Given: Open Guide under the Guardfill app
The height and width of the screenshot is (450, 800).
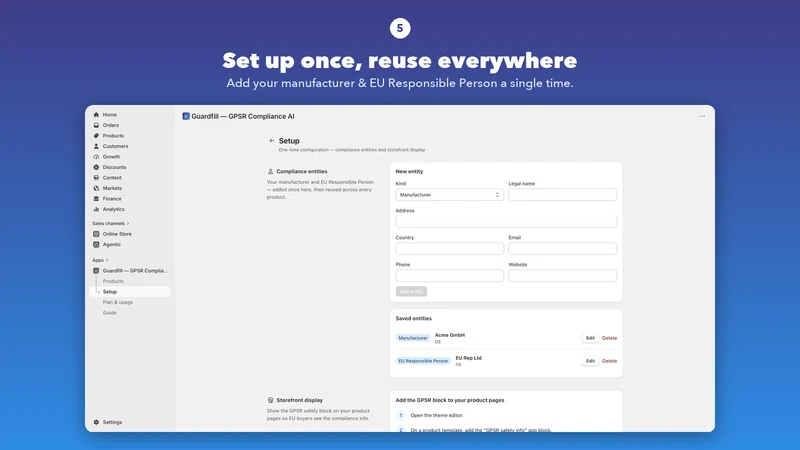Looking at the screenshot, I should (x=110, y=313).
